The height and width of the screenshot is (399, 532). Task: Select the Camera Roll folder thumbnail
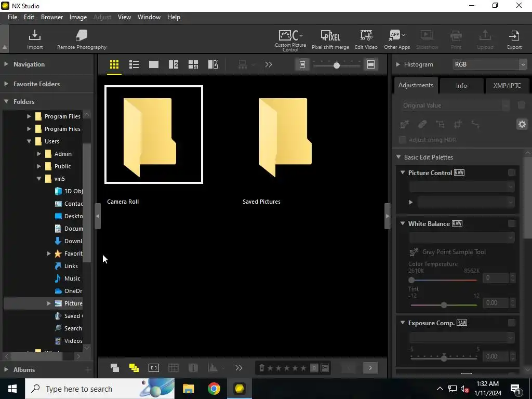[154, 135]
